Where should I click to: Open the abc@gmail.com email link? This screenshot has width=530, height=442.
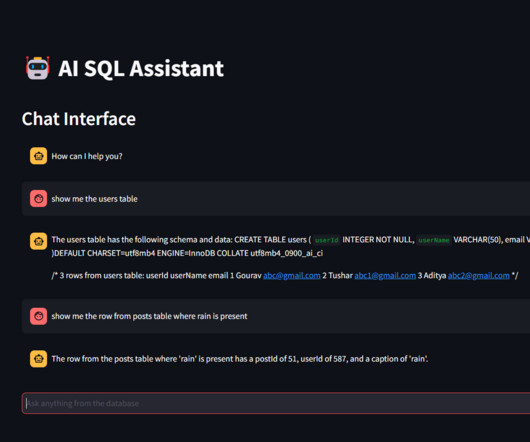click(292, 276)
